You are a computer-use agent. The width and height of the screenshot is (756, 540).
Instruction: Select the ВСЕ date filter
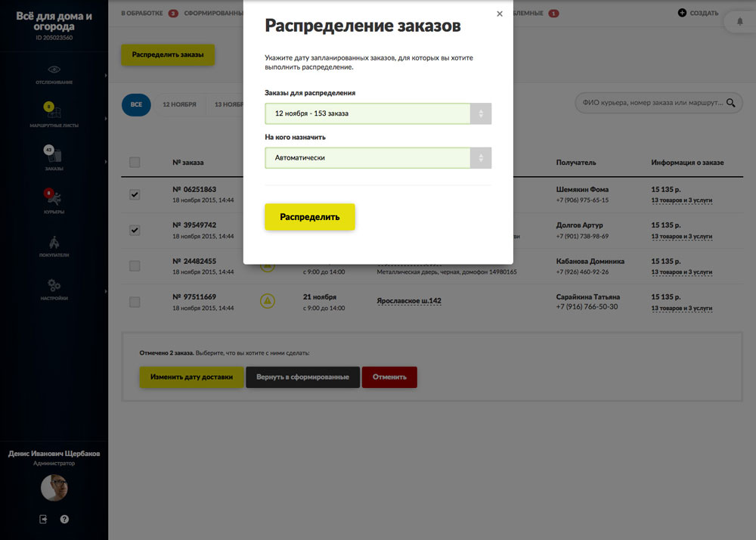(x=136, y=104)
